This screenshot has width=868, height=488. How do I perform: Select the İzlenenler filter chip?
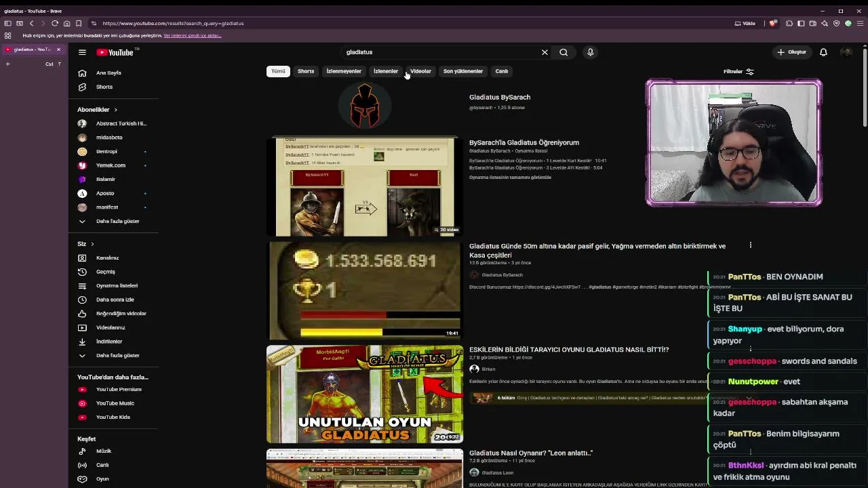tap(386, 71)
